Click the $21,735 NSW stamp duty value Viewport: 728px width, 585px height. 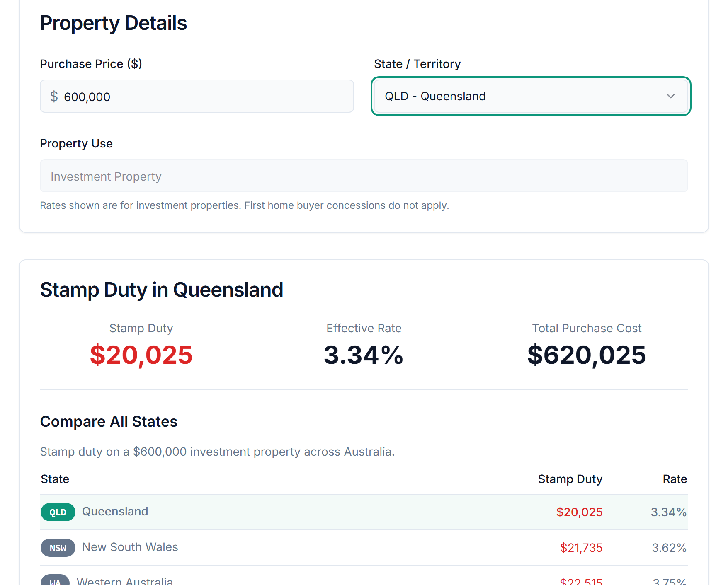pyautogui.click(x=581, y=548)
